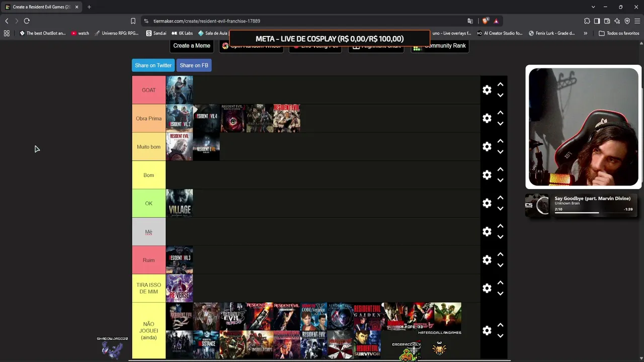Open the watch bookmark
The height and width of the screenshot is (362, 644).
tap(80, 33)
